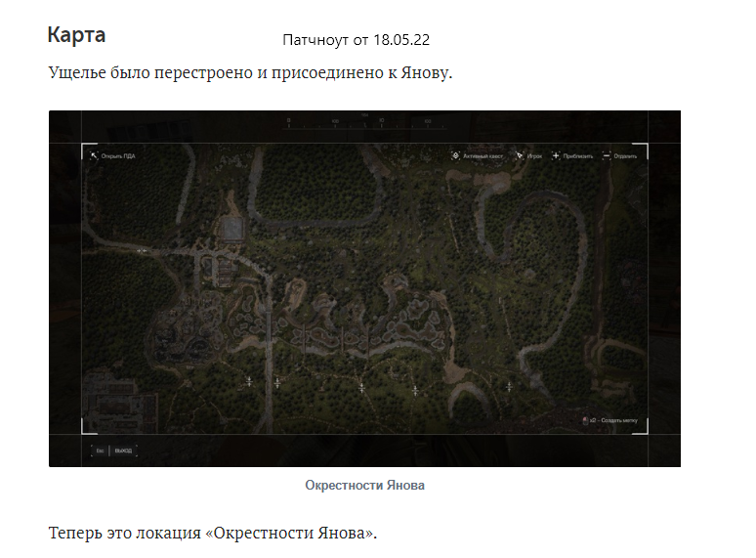Viewport: 756px width, 558px height.
Task: Click the «Отдалить» zoom out label
Action: pyautogui.click(x=626, y=155)
